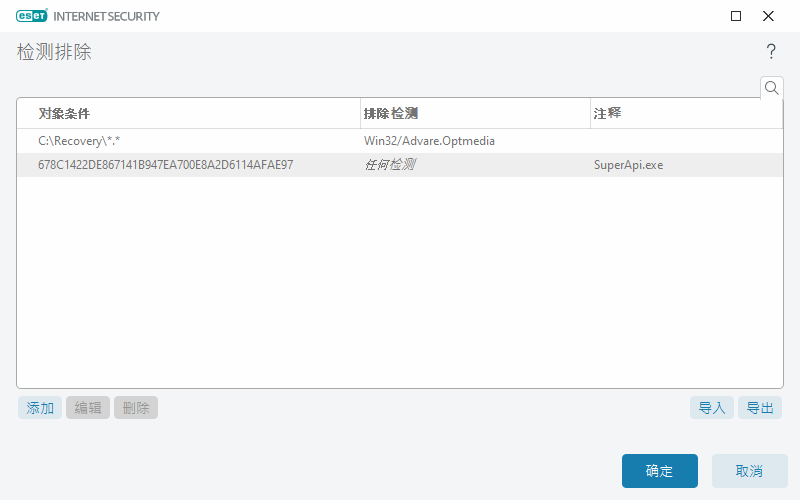This screenshot has width=800, height=500.
Task: Select hash 678C1422DE867141B947EA700E8A2D6114AFAE97 row
Action: point(399,165)
